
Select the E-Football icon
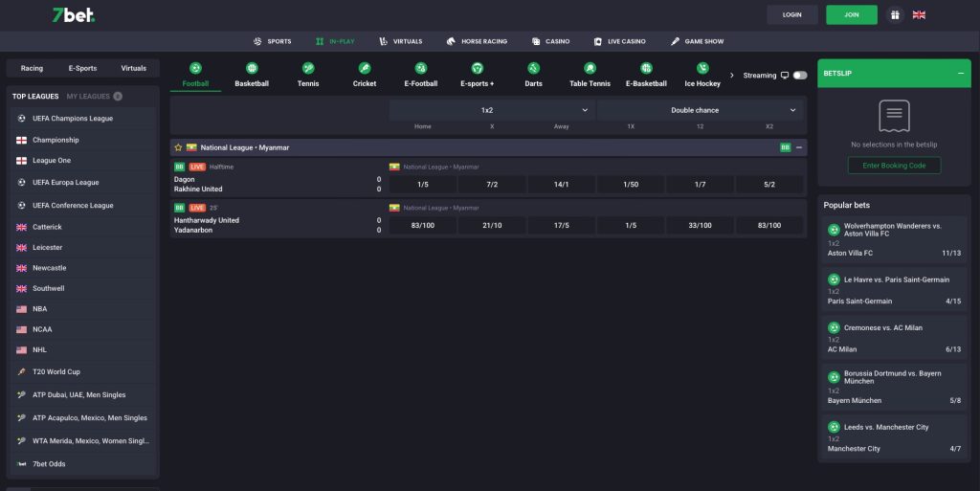tap(421, 68)
